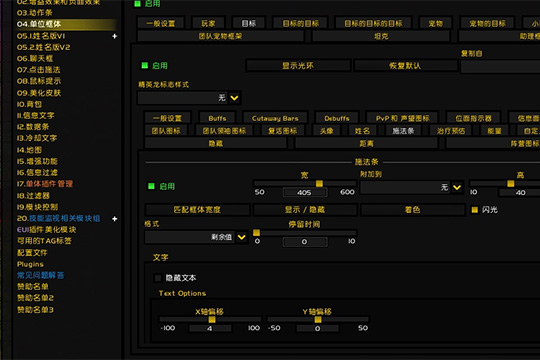The image size is (540, 360).
Task: Check the 隐藏文本 checkbox
Action: click(x=158, y=278)
